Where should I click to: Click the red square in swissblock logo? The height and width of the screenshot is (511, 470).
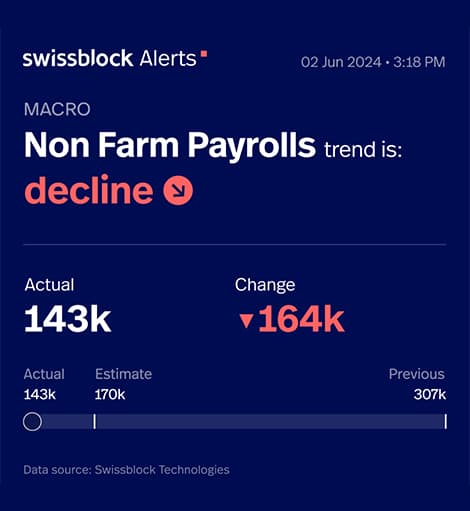(x=204, y=54)
